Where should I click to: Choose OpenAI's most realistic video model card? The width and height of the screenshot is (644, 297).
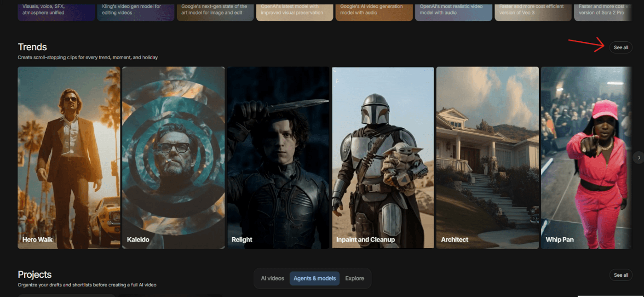coord(454,11)
